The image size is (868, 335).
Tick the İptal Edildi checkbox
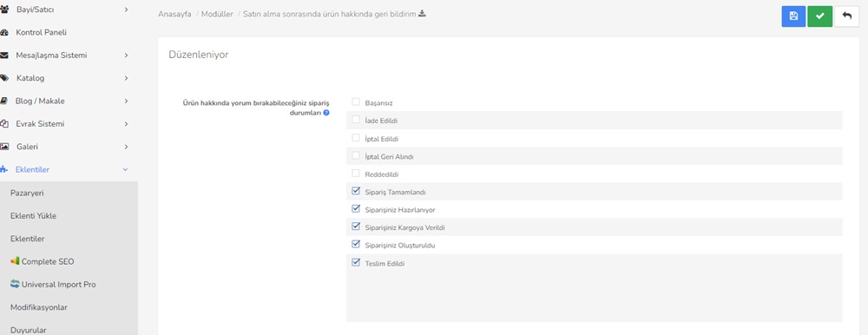click(x=355, y=138)
